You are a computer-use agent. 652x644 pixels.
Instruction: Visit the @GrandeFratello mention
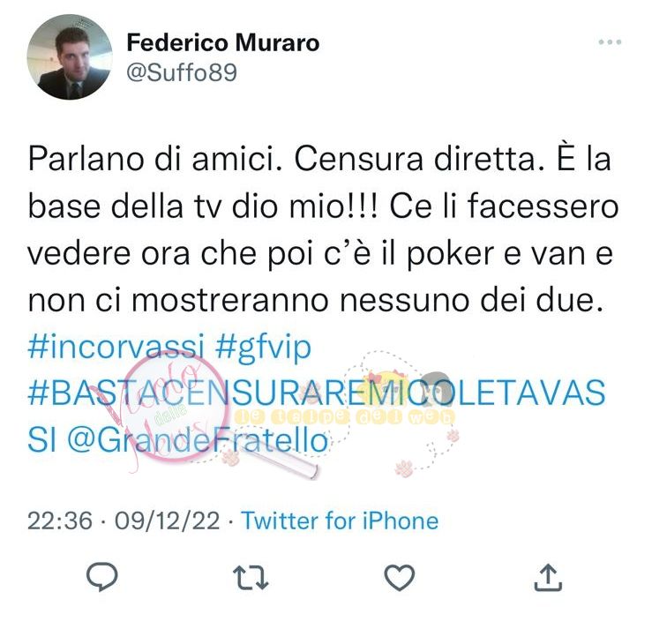(x=198, y=441)
